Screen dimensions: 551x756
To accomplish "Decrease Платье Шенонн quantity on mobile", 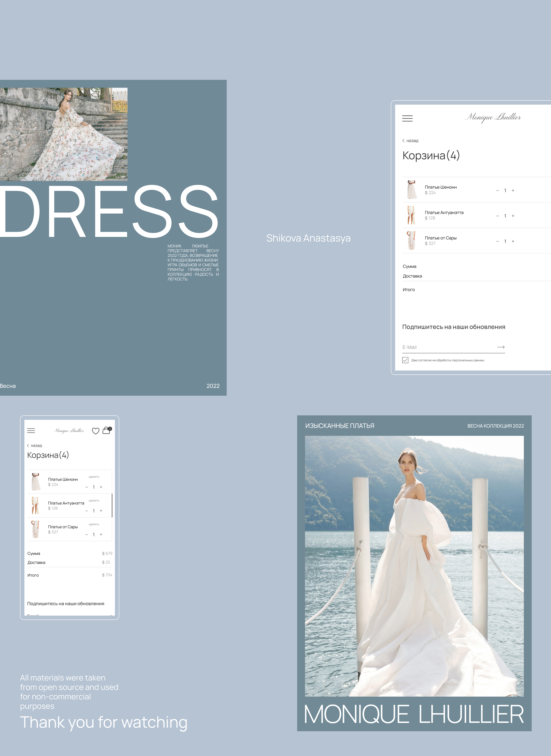I will pos(86,487).
